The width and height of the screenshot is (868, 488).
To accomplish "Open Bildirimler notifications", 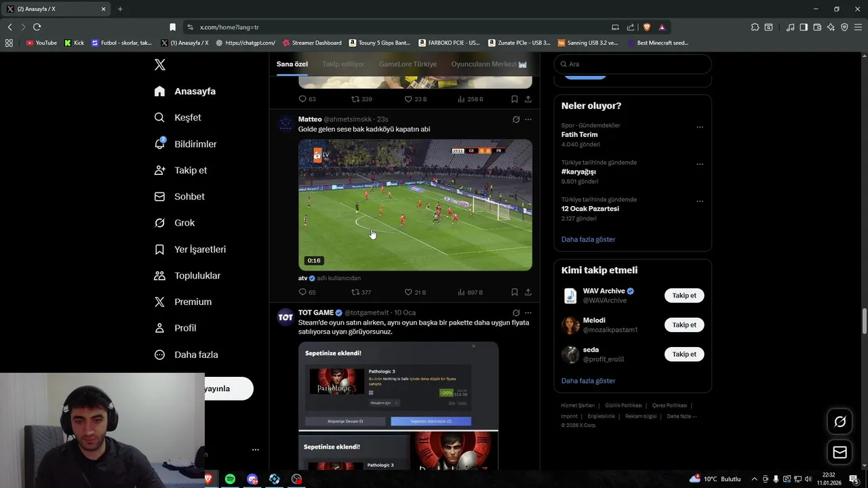I will [185, 144].
